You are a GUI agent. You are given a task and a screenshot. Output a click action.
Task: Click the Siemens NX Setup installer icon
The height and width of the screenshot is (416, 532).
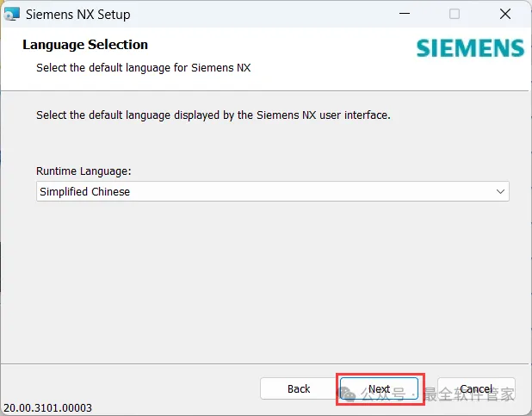click(x=11, y=15)
